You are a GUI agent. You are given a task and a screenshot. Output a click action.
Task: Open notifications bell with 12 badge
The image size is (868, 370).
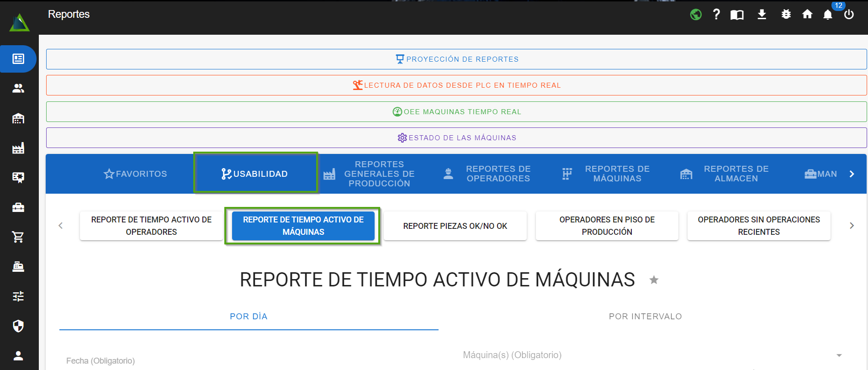point(828,15)
